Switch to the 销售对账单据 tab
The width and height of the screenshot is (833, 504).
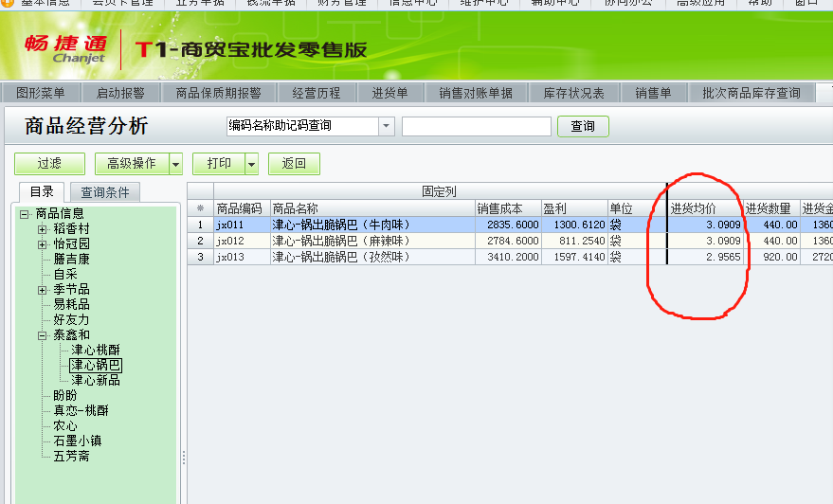[x=476, y=93]
